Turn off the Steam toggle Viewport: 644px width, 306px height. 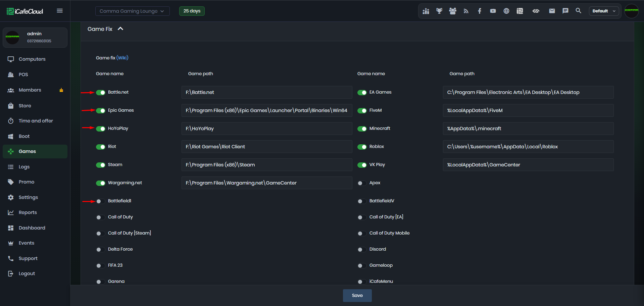(101, 165)
